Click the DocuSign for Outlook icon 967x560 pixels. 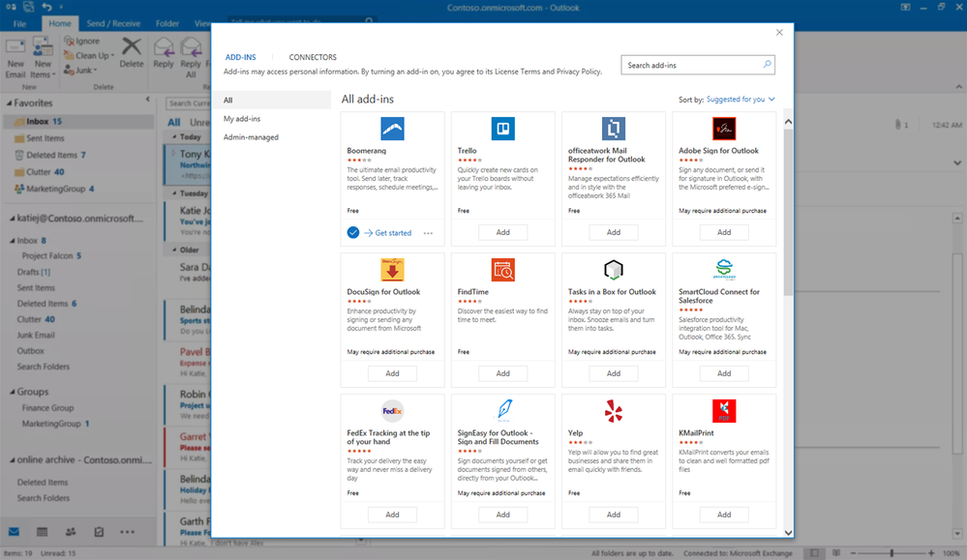point(392,270)
